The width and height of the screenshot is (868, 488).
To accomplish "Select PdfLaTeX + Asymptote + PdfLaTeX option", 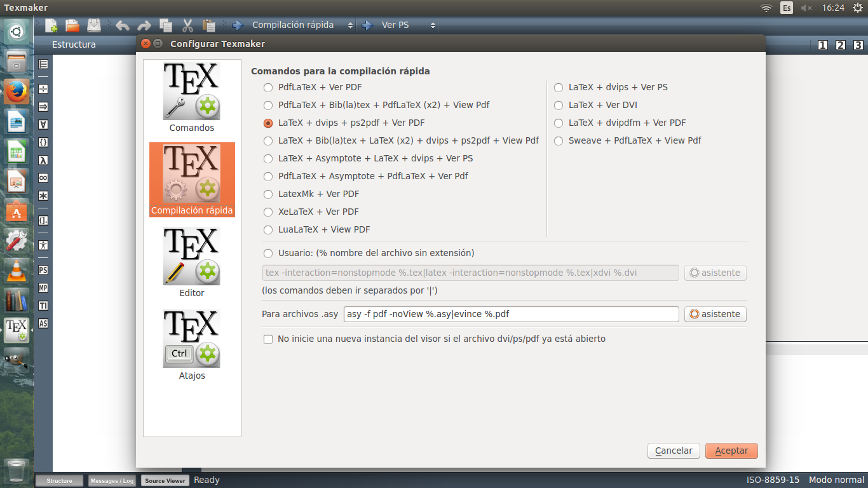I will click(365, 176).
